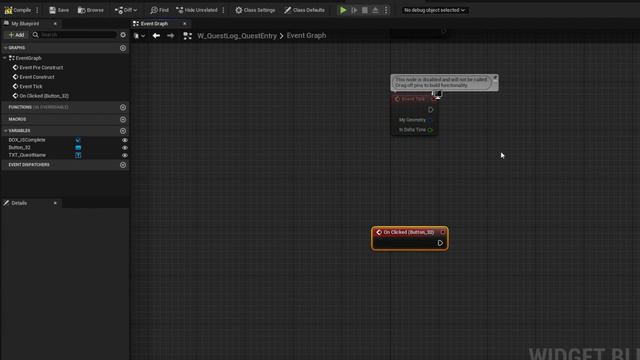
Task: Focus the My Blueprint search field
Action: (x=74, y=35)
